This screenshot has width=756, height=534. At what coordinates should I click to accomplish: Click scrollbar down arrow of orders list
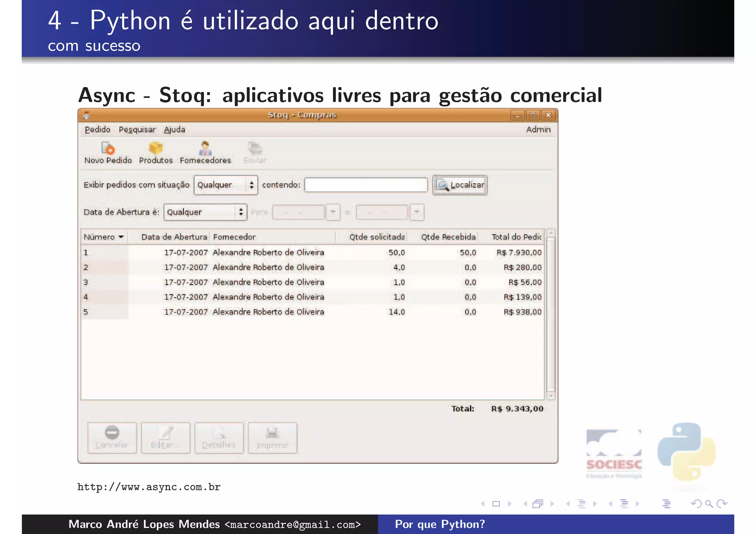point(551,396)
